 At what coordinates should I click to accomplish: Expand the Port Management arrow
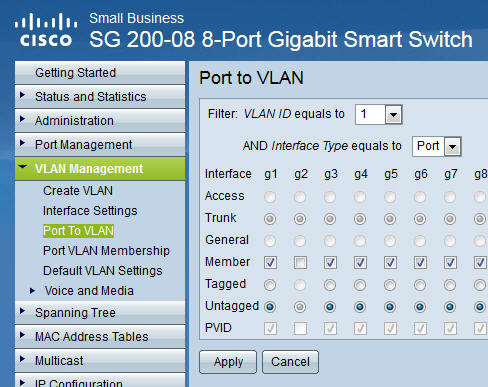[22, 143]
